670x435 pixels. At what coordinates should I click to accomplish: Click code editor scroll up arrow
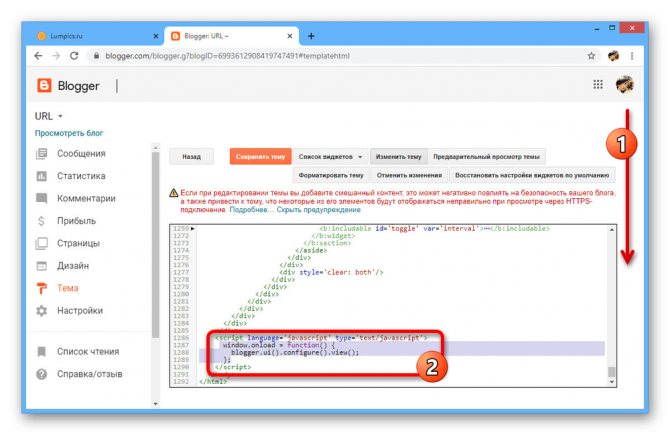pos(611,230)
